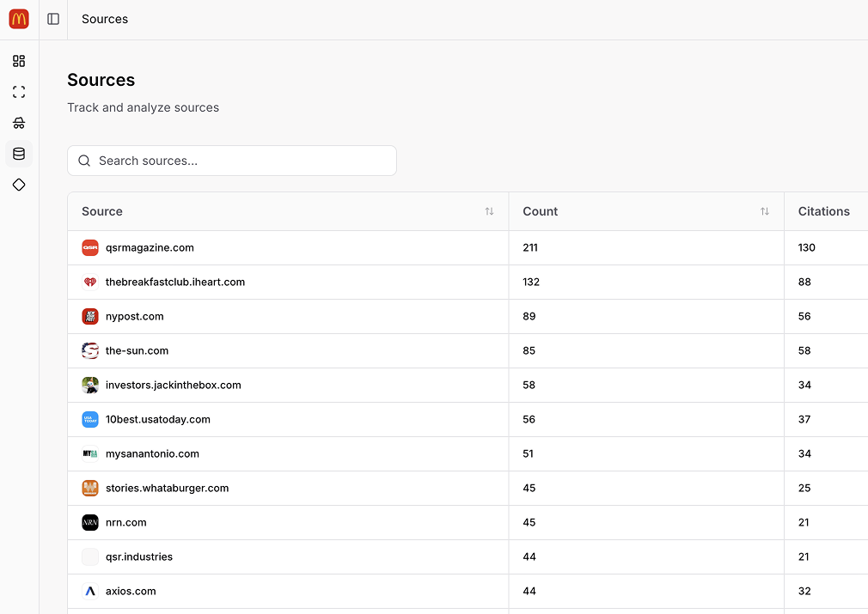Click the qsrmagazine.com favicon
Screen dimensions: 868x614
tap(90, 247)
